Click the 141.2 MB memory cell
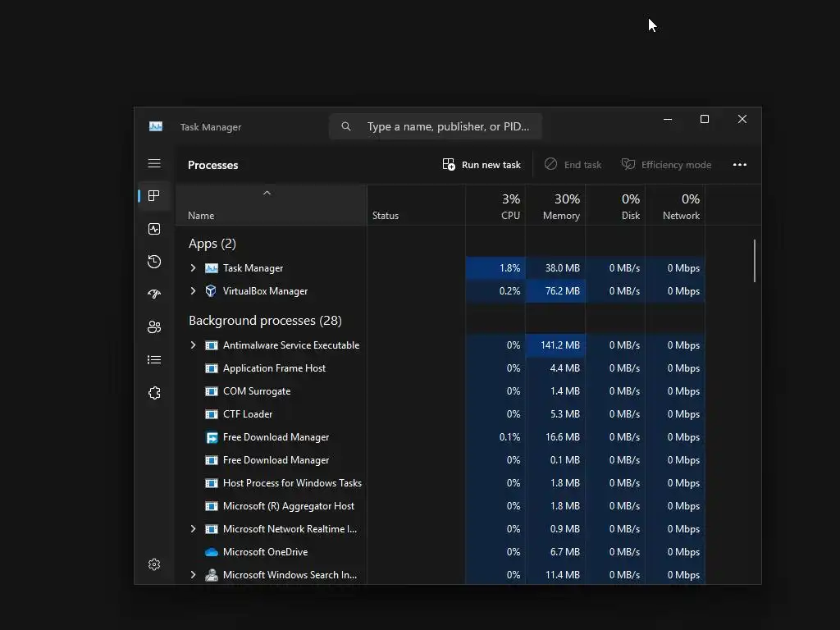This screenshot has height=630, width=840. [x=555, y=345]
